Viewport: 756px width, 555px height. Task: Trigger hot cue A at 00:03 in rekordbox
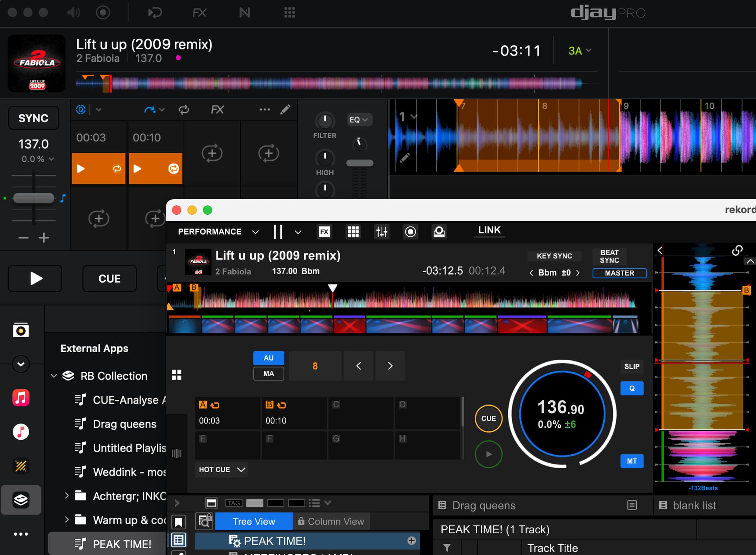point(228,412)
